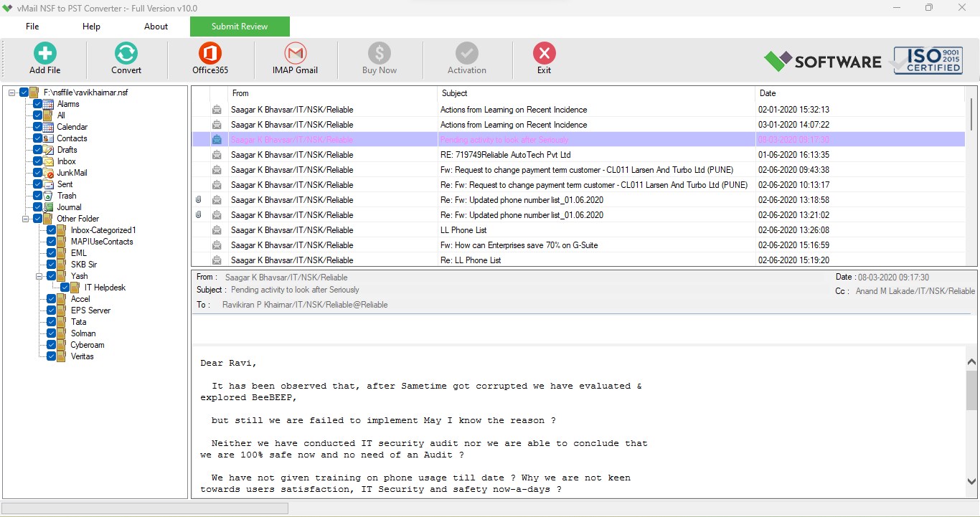Click the 'Dear Ravi,' greeting in message body
Viewport: 980px width, 517px height.
point(228,364)
